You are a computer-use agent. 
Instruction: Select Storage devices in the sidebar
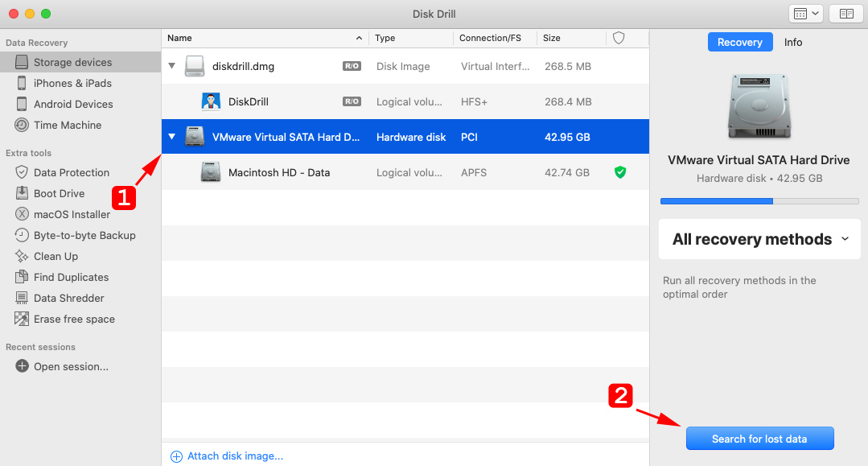tap(80, 62)
